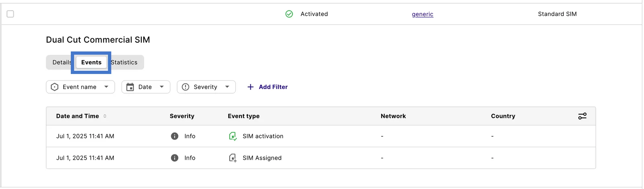This screenshot has width=644, height=189.
Task: Click the Add Filter button
Action: coord(267,87)
